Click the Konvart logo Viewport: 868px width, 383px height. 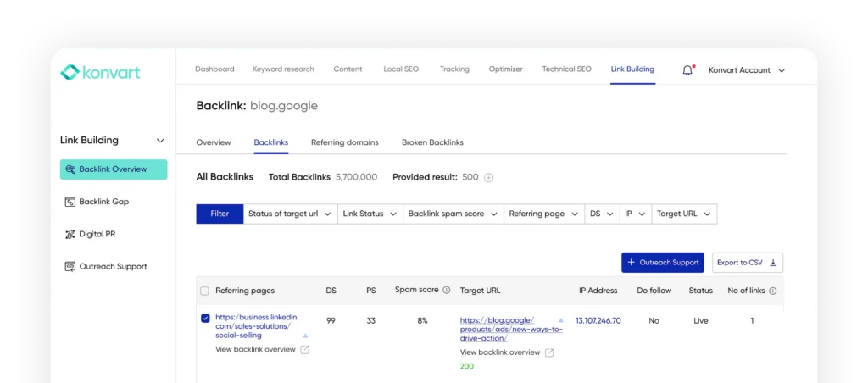coord(100,73)
